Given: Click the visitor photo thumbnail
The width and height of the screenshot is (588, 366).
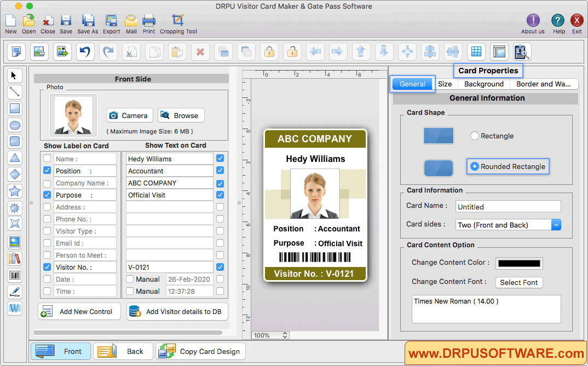Looking at the screenshot, I should pyautogui.click(x=73, y=115).
